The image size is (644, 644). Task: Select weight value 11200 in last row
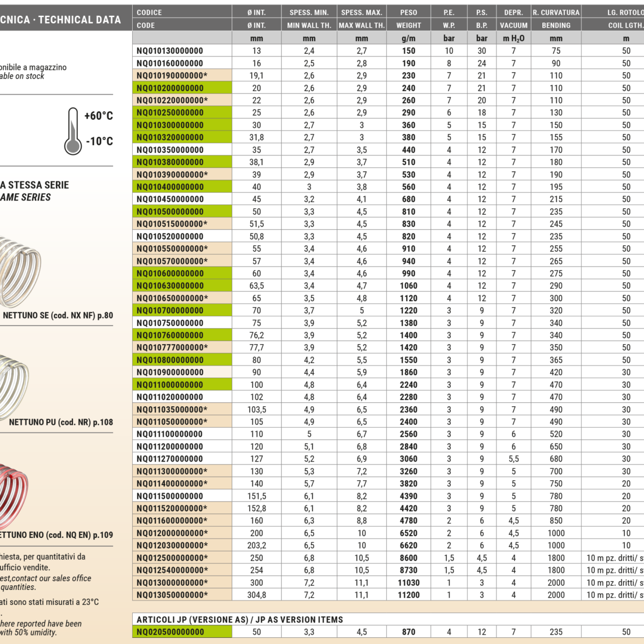pos(408,595)
